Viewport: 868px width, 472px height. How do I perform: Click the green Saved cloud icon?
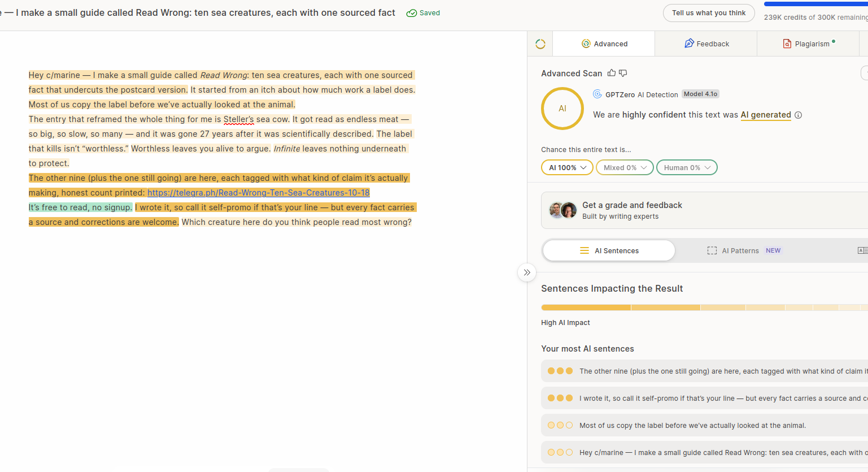pos(412,13)
